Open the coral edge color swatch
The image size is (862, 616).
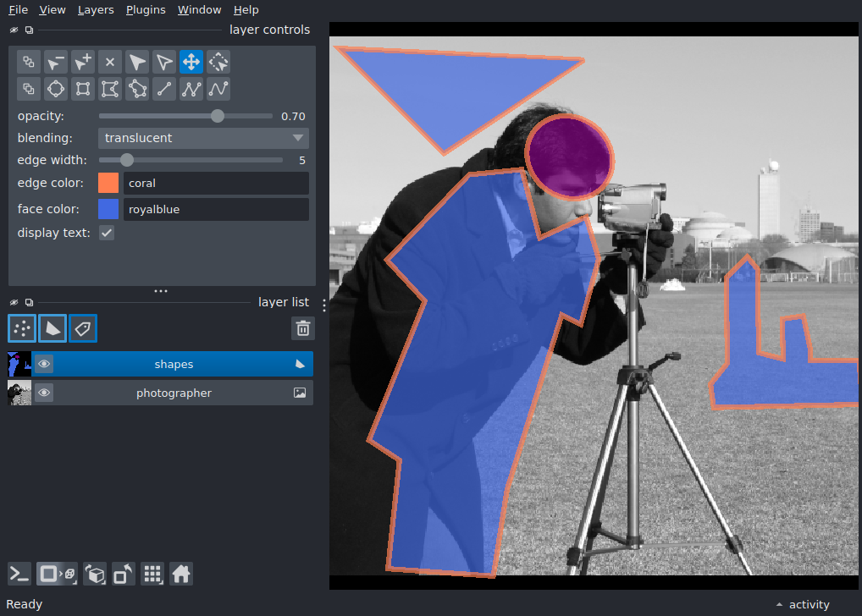(108, 183)
